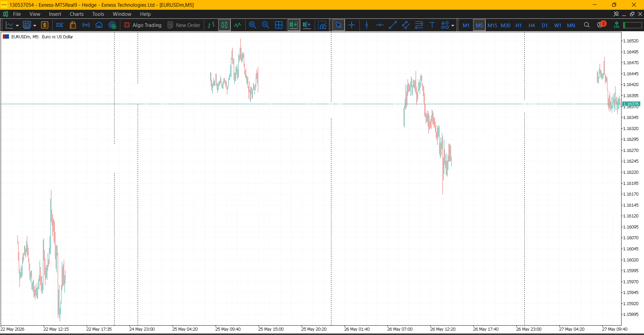Expand the chart type dropdown arrow
This screenshot has width=644, height=335.
pos(17,26)
